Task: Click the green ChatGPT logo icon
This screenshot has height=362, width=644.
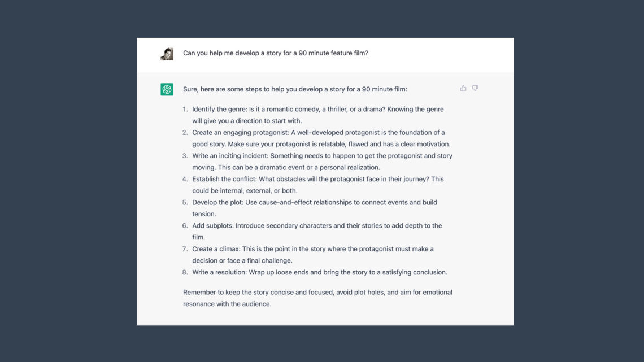Action: [167, 89]
